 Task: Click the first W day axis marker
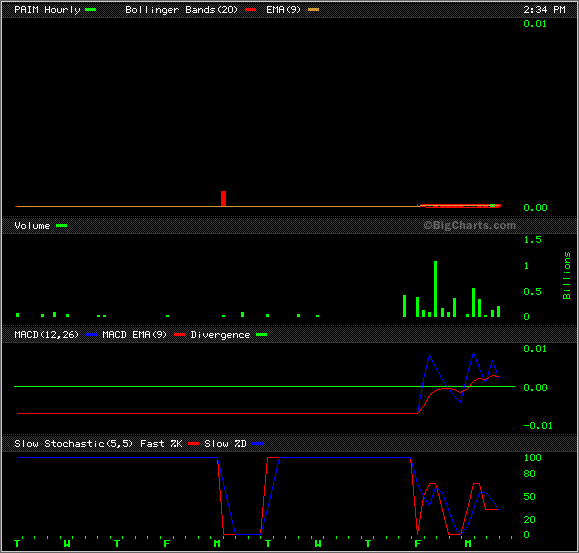pos(67,543)
